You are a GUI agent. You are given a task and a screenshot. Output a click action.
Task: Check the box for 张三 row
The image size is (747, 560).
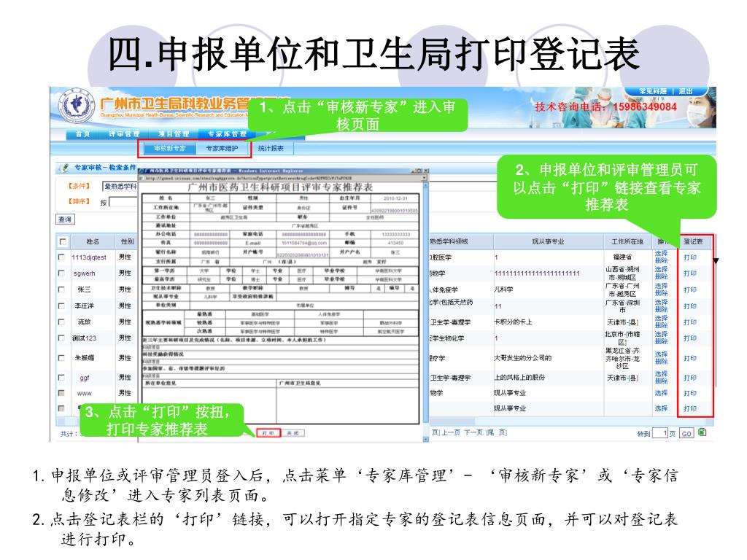tap(61, 289)
